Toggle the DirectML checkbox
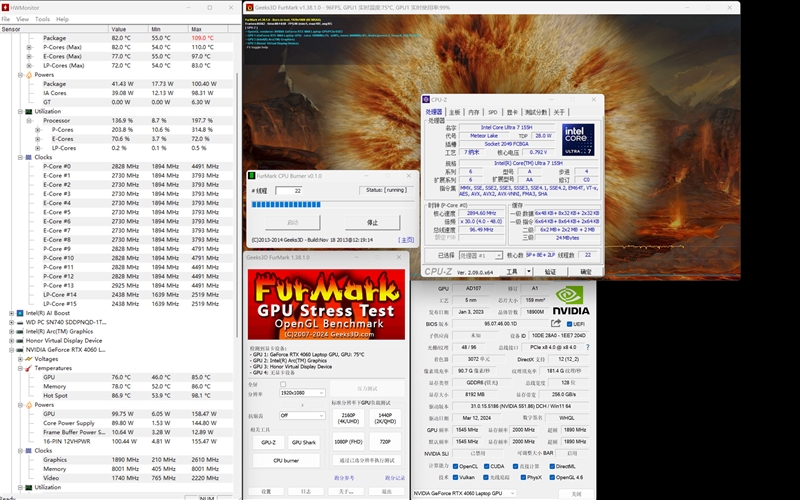Viewport: 800px width, 500px height. [552, 466]
